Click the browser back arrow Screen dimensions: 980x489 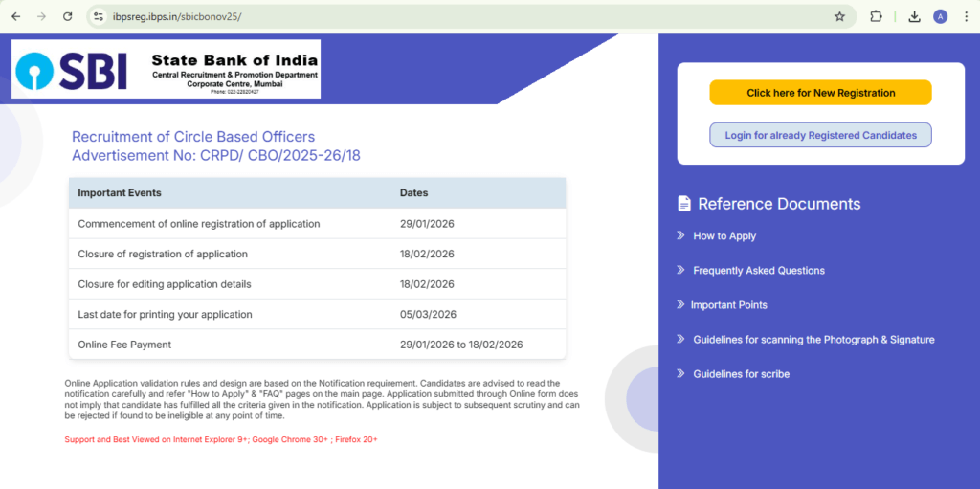15,16
